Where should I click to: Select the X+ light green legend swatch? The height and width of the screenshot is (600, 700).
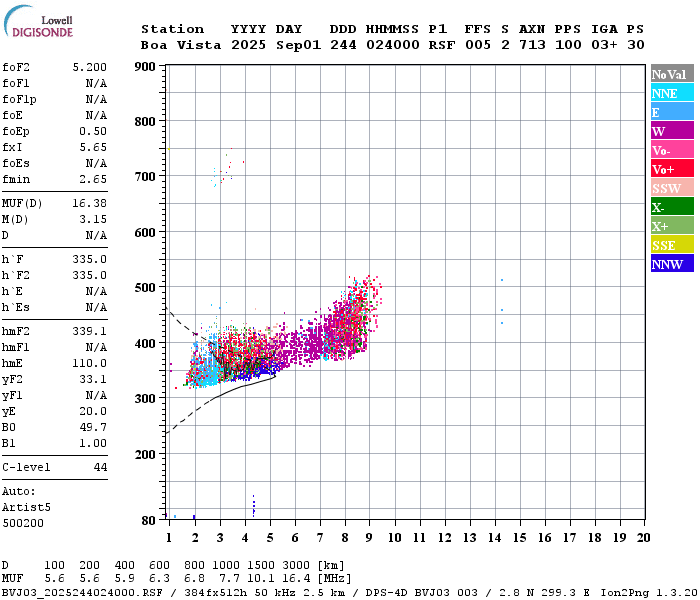(x=672, y=225)
